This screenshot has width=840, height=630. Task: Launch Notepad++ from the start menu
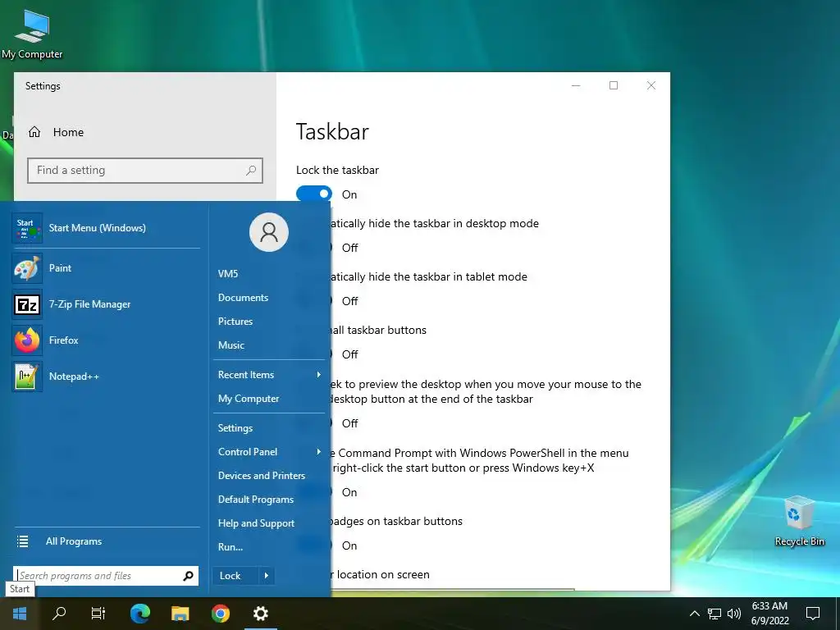[x=106, y=377]
